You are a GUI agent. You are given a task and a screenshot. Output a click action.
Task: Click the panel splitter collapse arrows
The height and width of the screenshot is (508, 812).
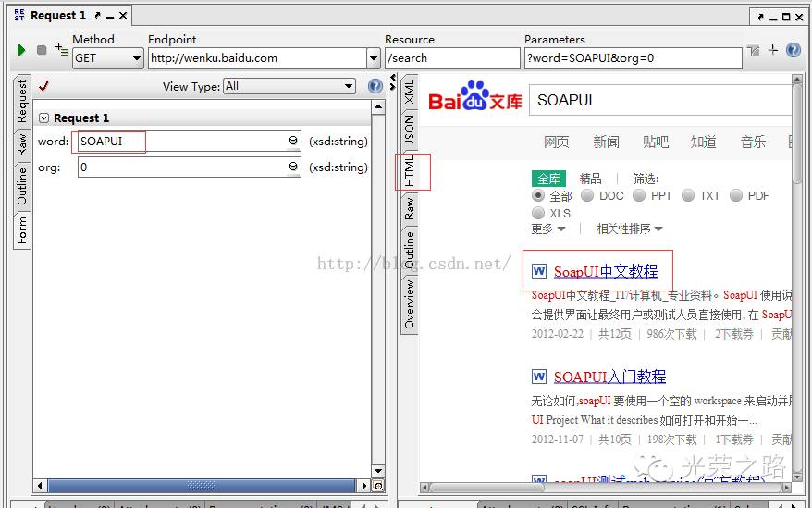tap(392, 82)
